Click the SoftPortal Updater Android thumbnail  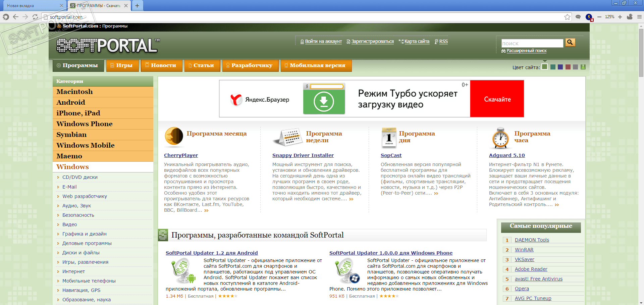coord(183,271)
